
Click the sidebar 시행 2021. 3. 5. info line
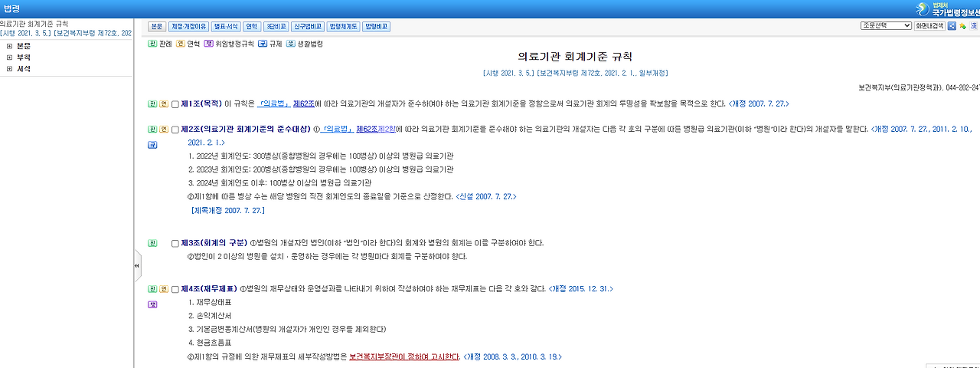tap(66, 34)
